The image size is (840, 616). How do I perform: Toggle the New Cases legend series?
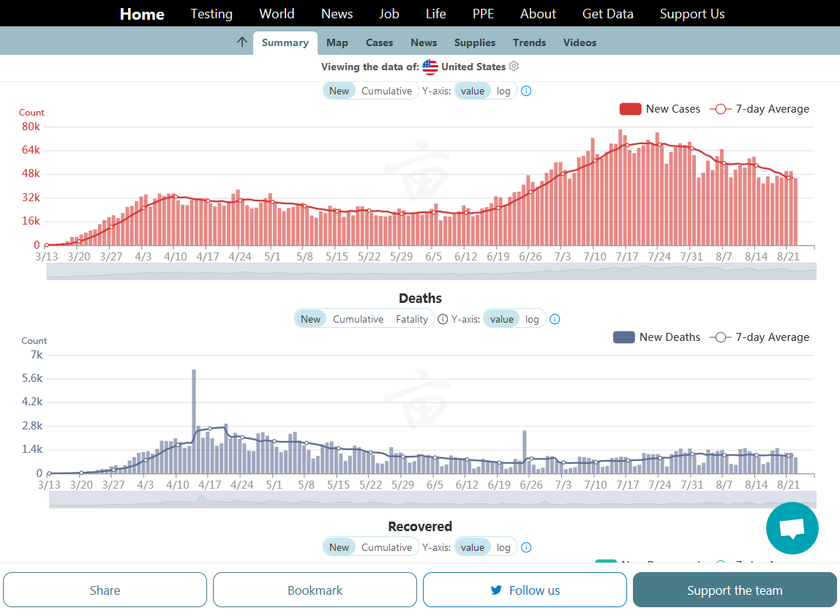click(x=660, y=109)
